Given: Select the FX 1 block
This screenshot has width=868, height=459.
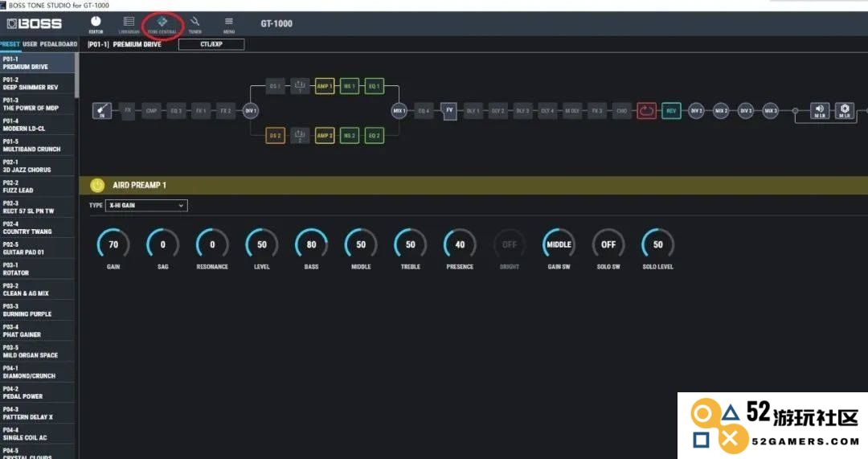Looking at the screenshot, I should 201,111.
